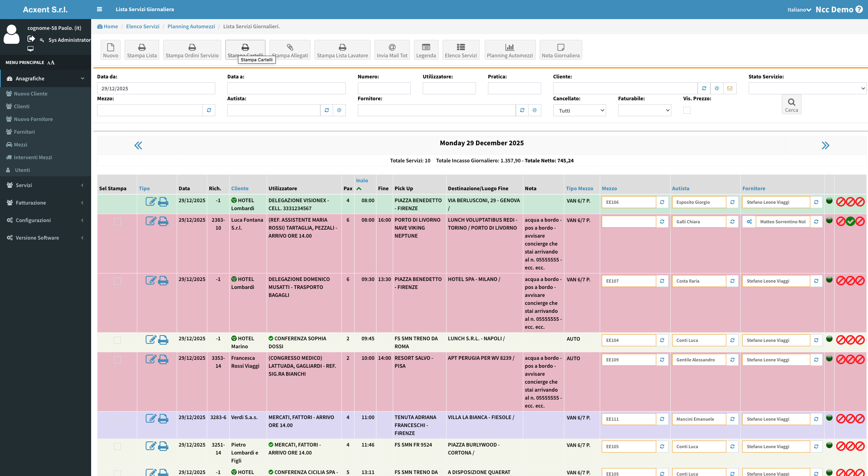Follow the Planning Automezzi breadcrumb link
Image resolution: width=868 pixels, height=476 pixels.
tap(191, 26)
